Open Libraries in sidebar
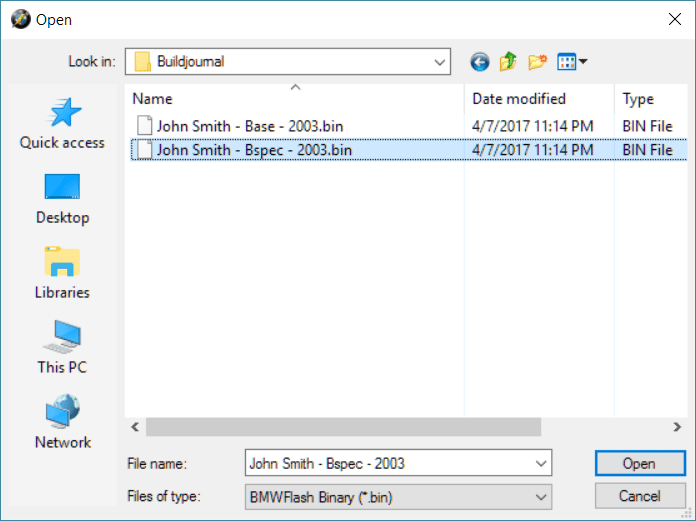This screenshot has width=696, height=521. click(62, 273)
